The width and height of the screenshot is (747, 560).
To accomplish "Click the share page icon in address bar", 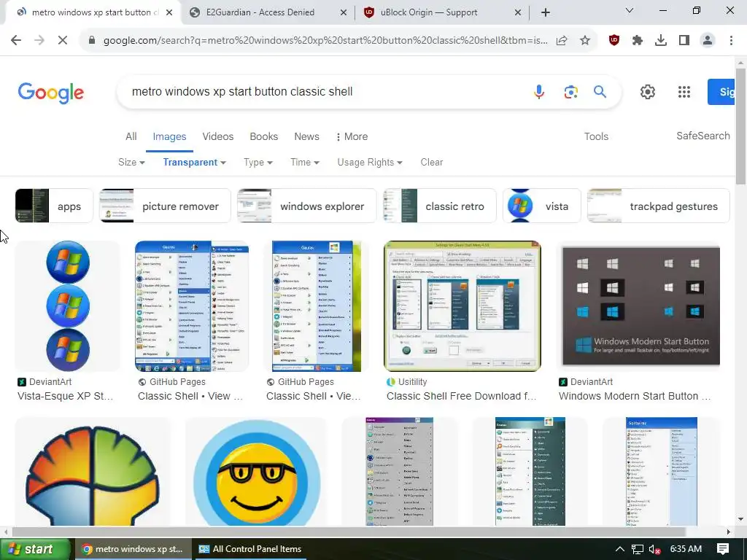I will pyautogui.click(x=562, y=41).
